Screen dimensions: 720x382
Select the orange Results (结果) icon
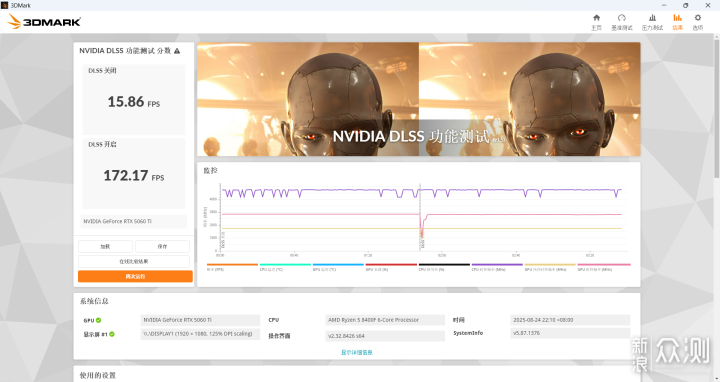677,22
